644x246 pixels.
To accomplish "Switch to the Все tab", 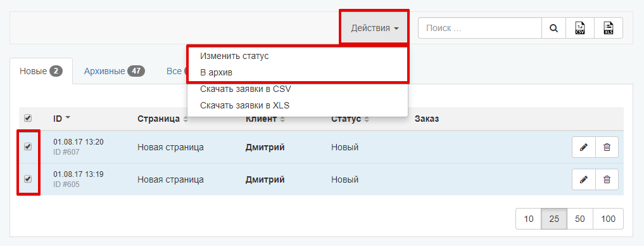I will [174, 71].
